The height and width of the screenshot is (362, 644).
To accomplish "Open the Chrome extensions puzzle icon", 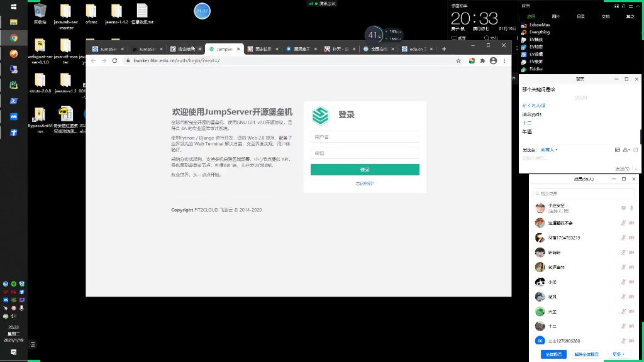I will click(x=482, y=61).
